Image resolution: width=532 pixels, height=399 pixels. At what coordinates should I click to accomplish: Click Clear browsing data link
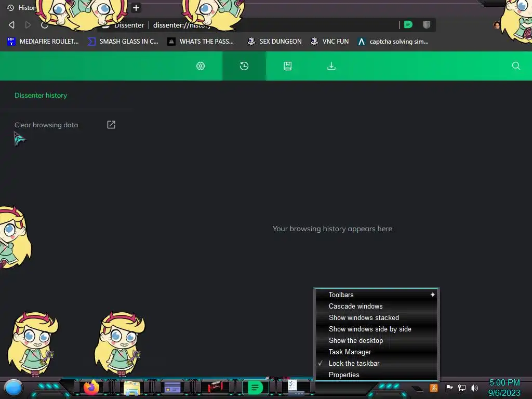pos(46,125)
